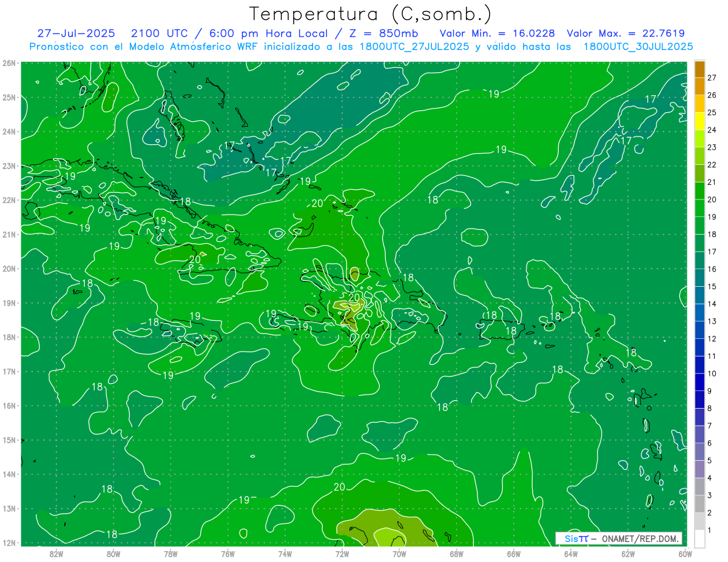The width and height of the screenshot is (728, 562).
Task: Click the 14N latitude axis label
Action: [9, 474]
